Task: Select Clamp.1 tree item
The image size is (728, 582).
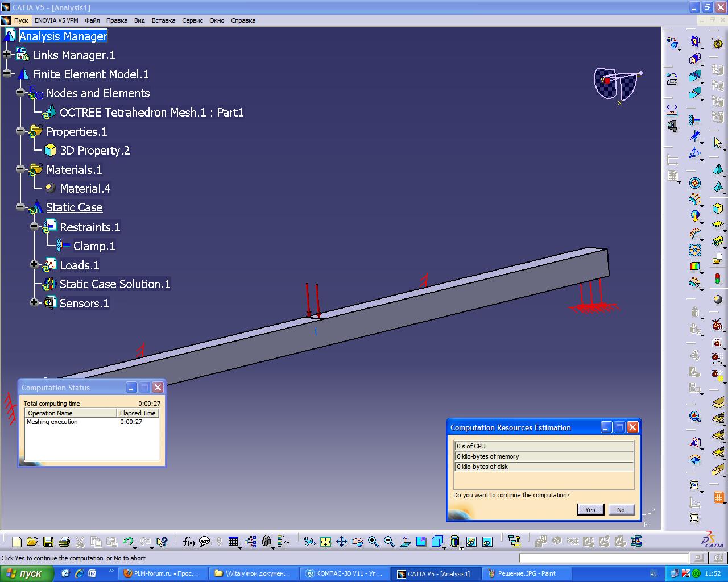Action: tap(94, 246)
